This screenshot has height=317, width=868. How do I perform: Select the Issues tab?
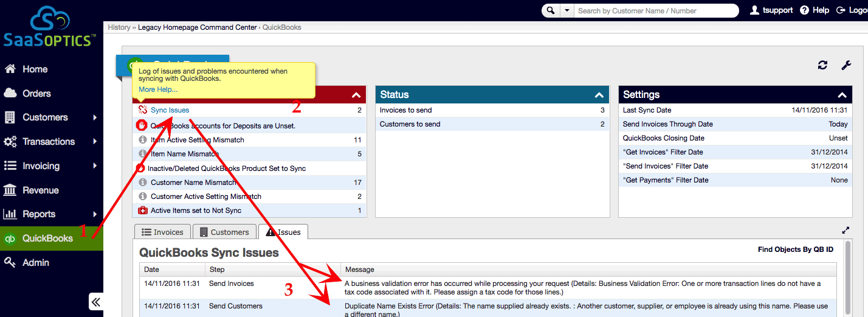click(283, 232)
